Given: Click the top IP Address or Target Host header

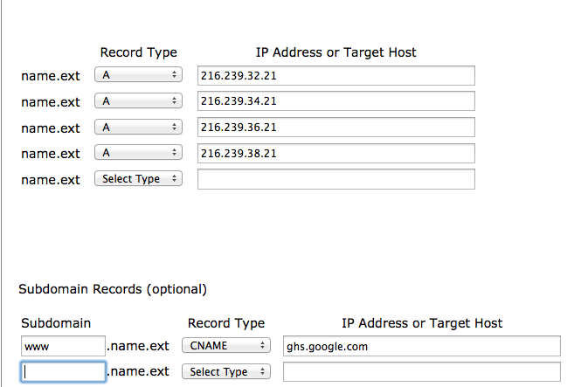Looking at the screenshot, I should click(336, 52).
